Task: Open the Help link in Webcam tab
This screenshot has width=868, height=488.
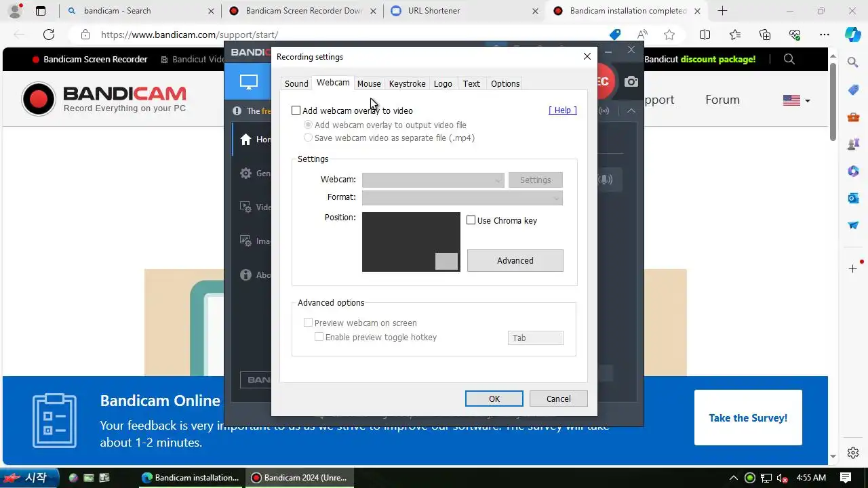Action: click(563, 110)
